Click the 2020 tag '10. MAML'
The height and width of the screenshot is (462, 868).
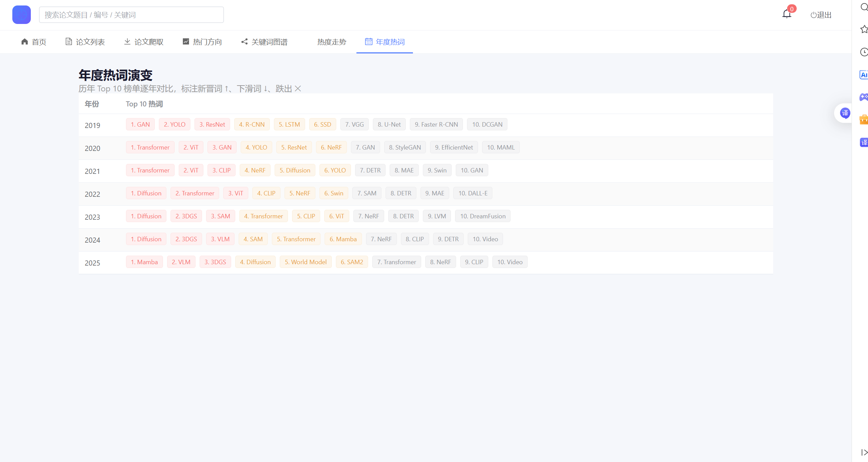pyautogui.click(x=501, y=147)
